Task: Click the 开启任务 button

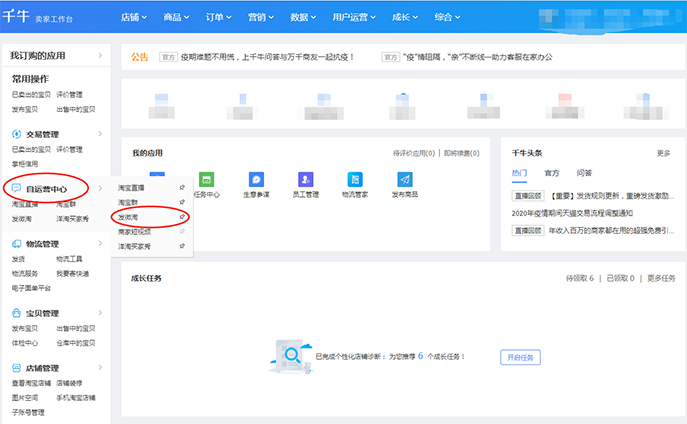Action: click(519, 357)
